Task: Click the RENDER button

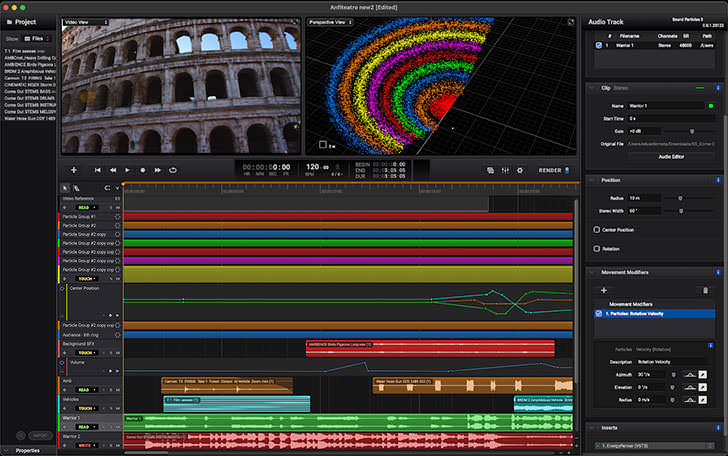Action: tap(550, 170)
